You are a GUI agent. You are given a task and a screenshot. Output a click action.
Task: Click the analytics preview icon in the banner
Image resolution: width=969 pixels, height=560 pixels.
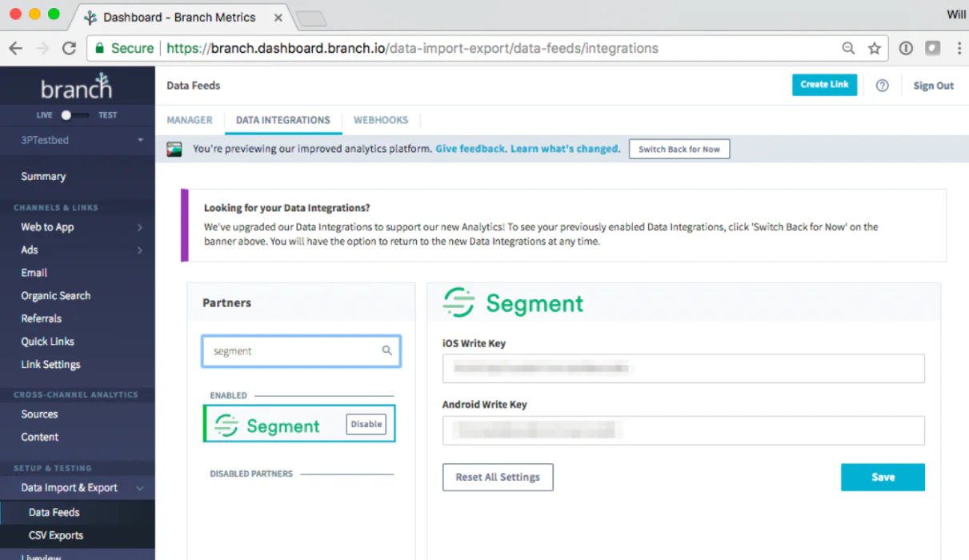coord(174,148)
